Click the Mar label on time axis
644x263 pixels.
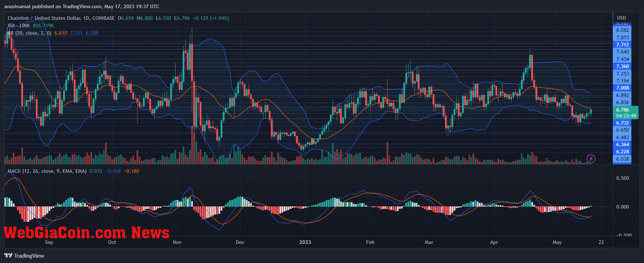click(x=429, y=242)
